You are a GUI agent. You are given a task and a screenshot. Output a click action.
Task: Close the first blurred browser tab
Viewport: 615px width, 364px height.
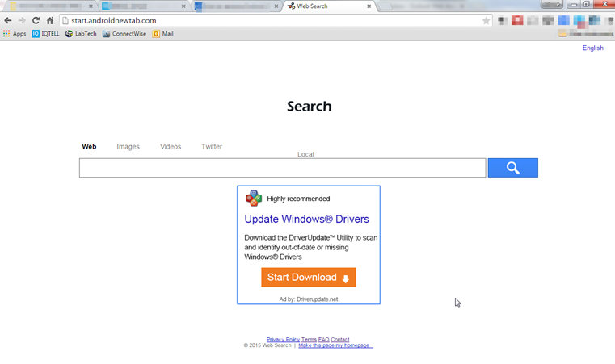[x=91, y=6]
